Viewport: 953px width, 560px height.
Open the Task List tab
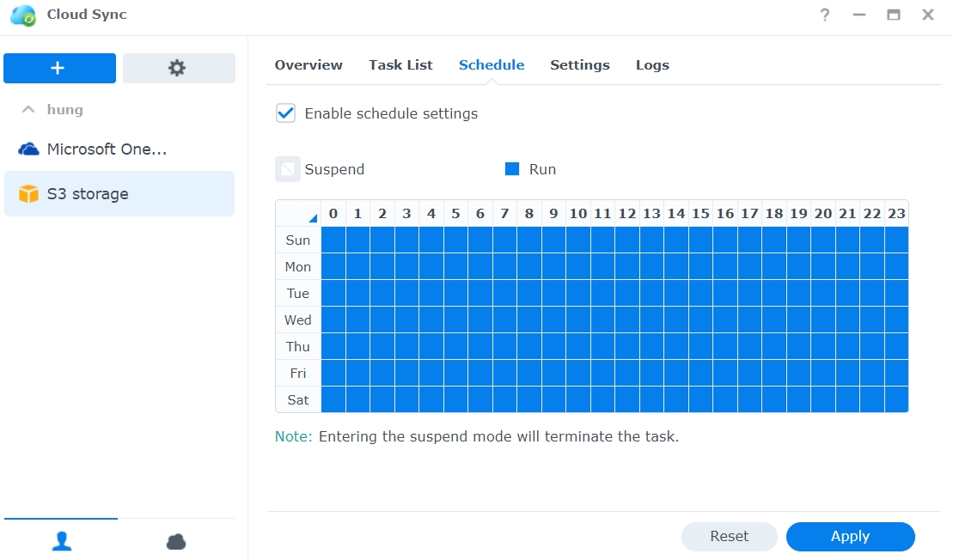pyautogui.click(x=400, y=65)
